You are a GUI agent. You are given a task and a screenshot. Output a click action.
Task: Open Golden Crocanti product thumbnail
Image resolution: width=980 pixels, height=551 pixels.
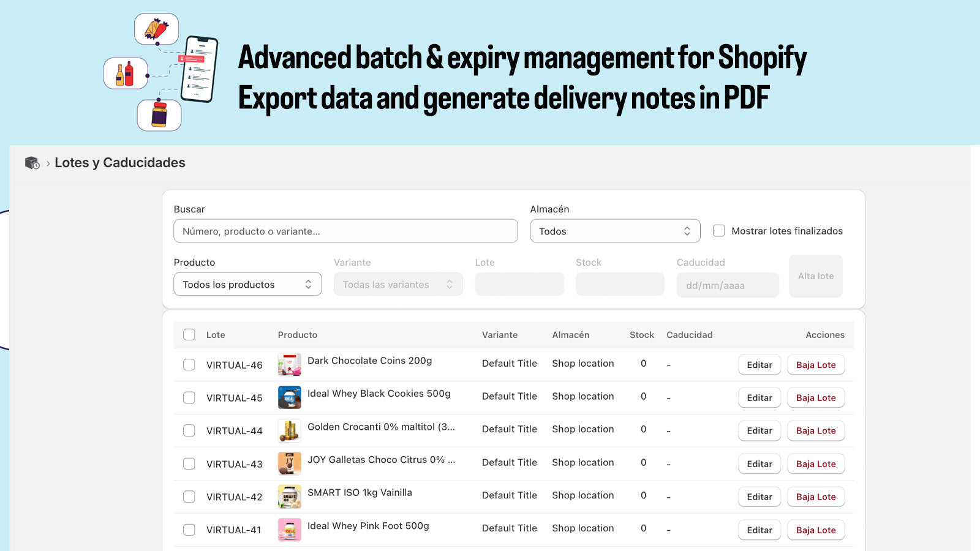[289, 430]
